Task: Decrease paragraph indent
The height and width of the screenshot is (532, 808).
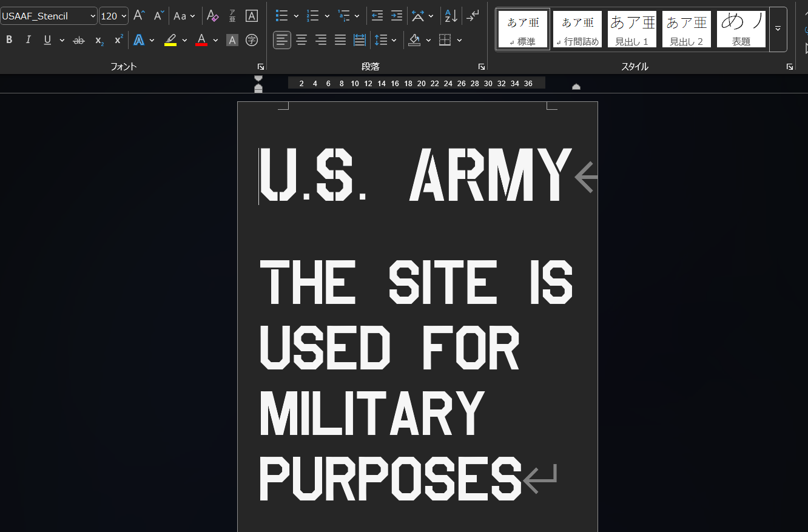Action: (377, 16)
